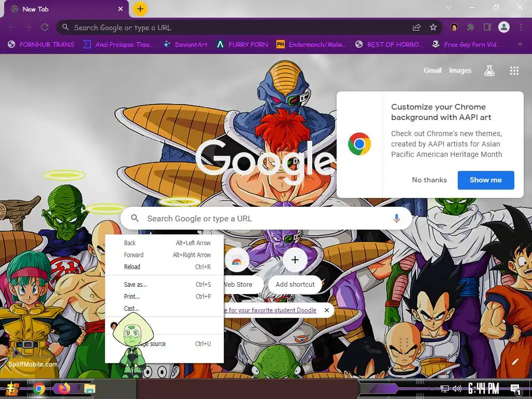Open File Explorer from the taskbar
The height and width of the screenshot is (399, 532).
point(90,389)
